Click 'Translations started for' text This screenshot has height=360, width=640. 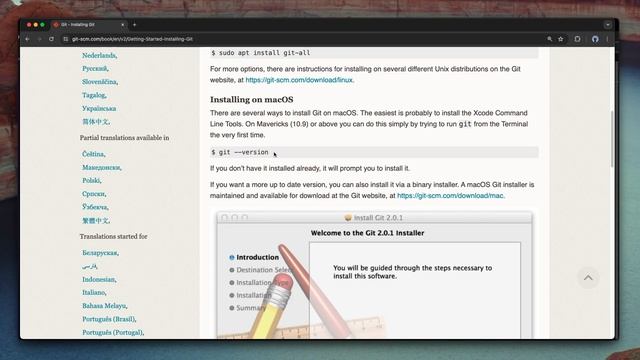[113, 237]
